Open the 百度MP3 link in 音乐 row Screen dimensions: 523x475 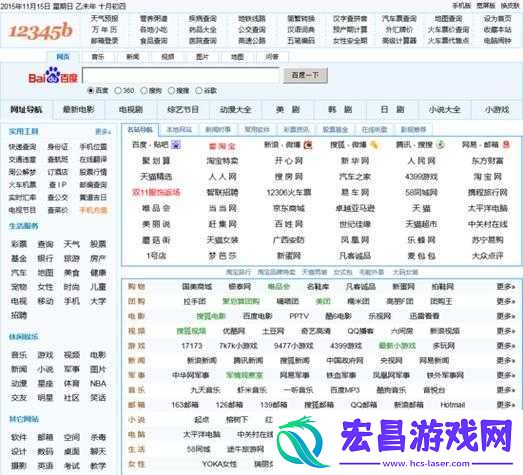(345, 390)
